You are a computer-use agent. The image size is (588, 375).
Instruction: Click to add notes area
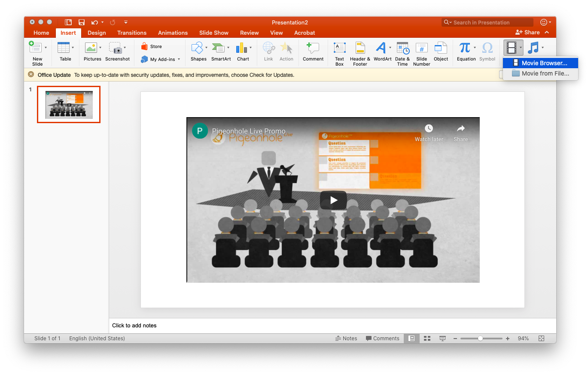coord(332,326)
